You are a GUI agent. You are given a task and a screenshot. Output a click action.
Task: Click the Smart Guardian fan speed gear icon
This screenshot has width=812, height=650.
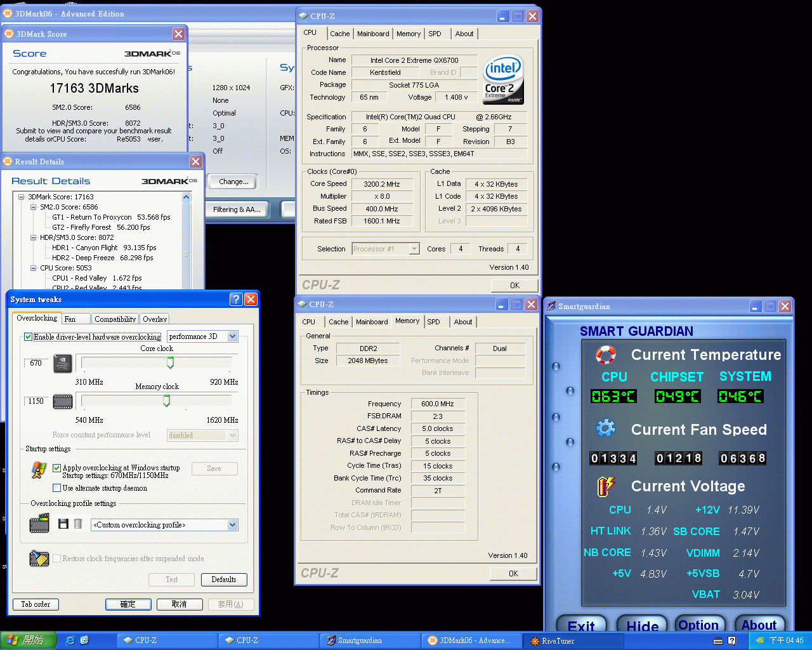pyautogui.click(x=606, y=428)
